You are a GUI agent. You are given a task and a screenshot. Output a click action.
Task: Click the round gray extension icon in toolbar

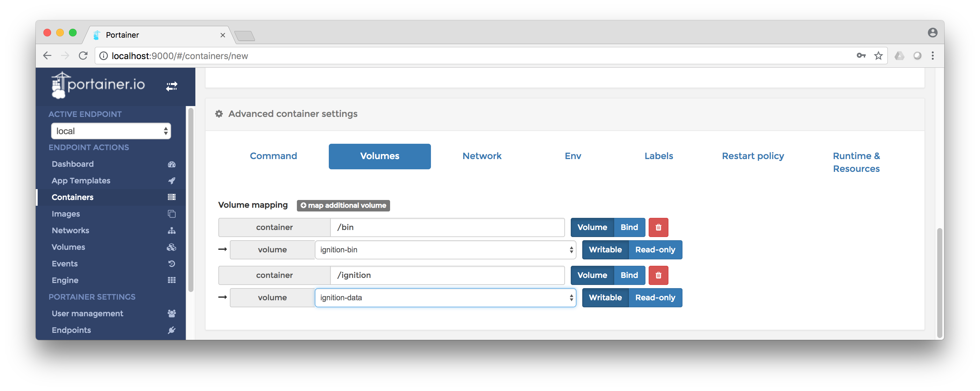(x=917, y=56)
